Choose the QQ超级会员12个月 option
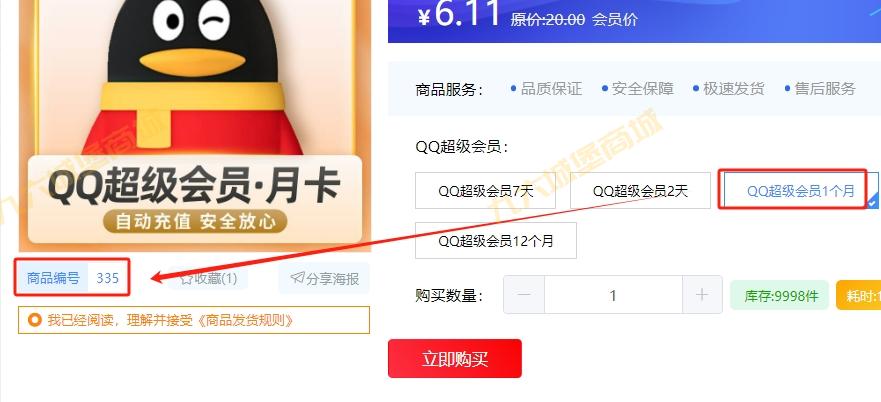This screenshot has width=881, height=402. tap(496, 241)
